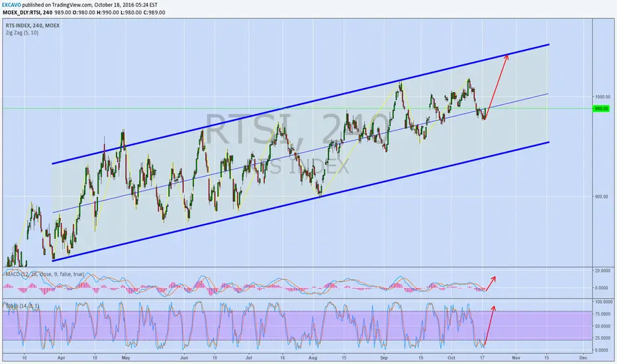Screen dimensions: 617x364
Task: Click the Jul label on time axis
Action: click(248, 357)
